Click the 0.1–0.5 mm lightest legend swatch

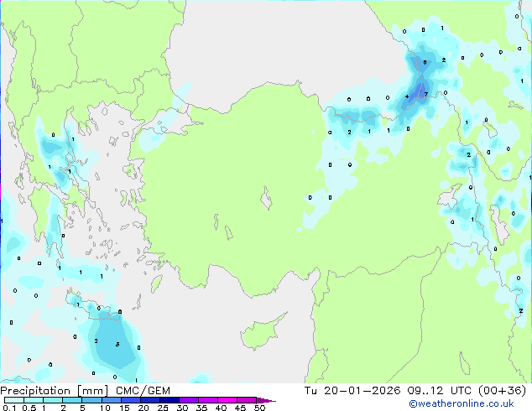pos(14,400)
